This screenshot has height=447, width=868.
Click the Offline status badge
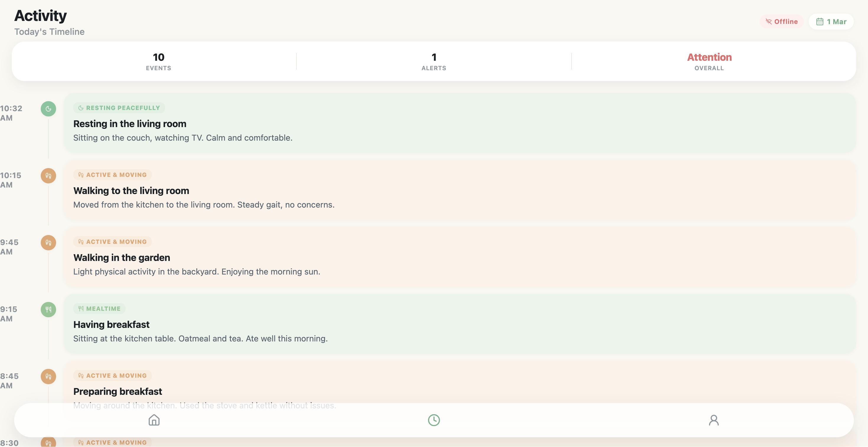click(x=781, y=22)
